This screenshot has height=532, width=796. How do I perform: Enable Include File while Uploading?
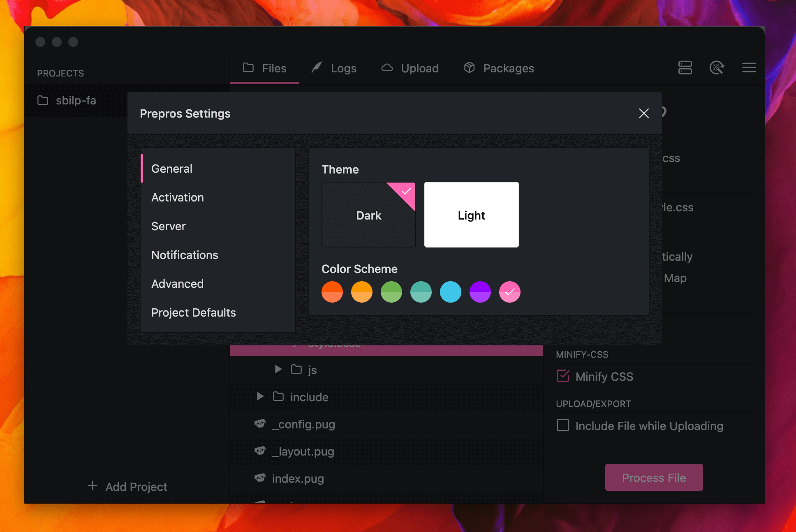point(562,426)
